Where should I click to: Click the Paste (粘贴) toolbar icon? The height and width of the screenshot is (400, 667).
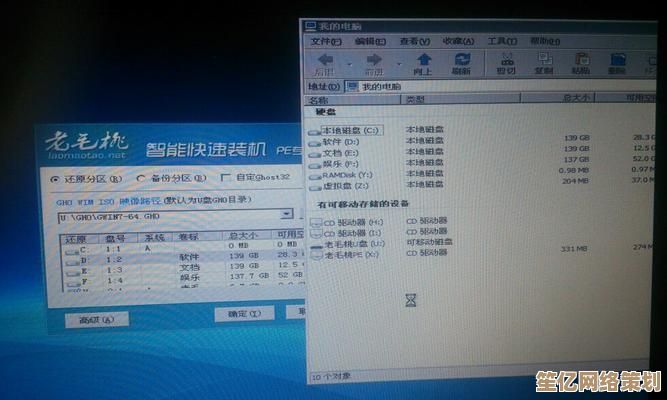[x=582, y=59]
